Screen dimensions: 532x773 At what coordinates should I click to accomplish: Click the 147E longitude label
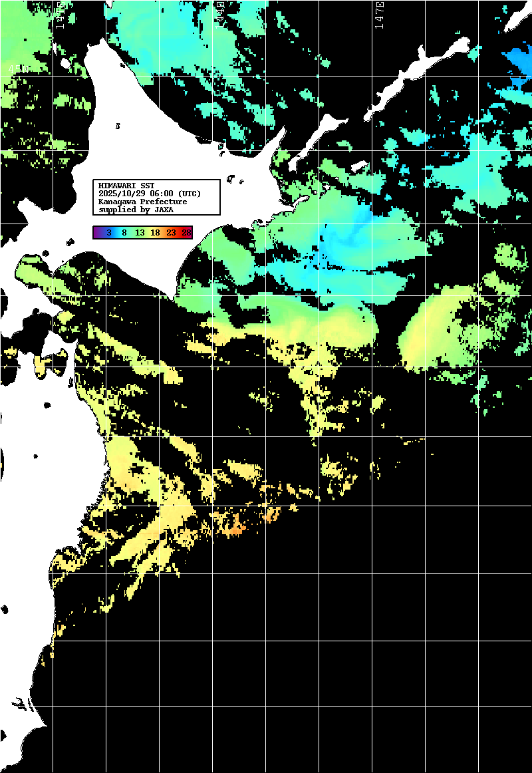(x=379, y=15)
